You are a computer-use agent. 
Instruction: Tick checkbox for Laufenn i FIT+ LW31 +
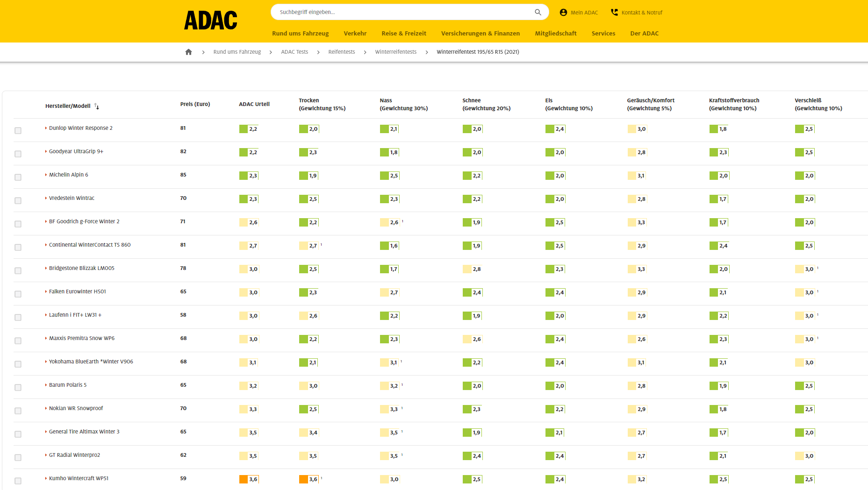[x=18, y=317]
